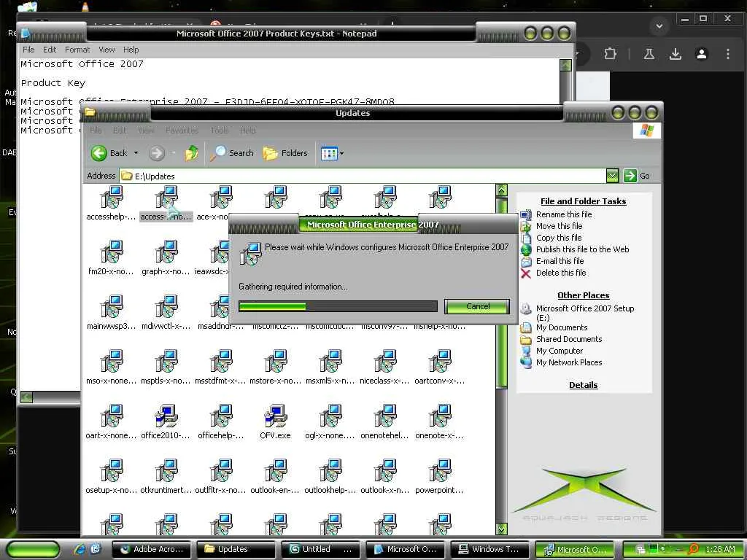
Task: Select the accesshelp installer file icon
Action: tap(111, 197)
